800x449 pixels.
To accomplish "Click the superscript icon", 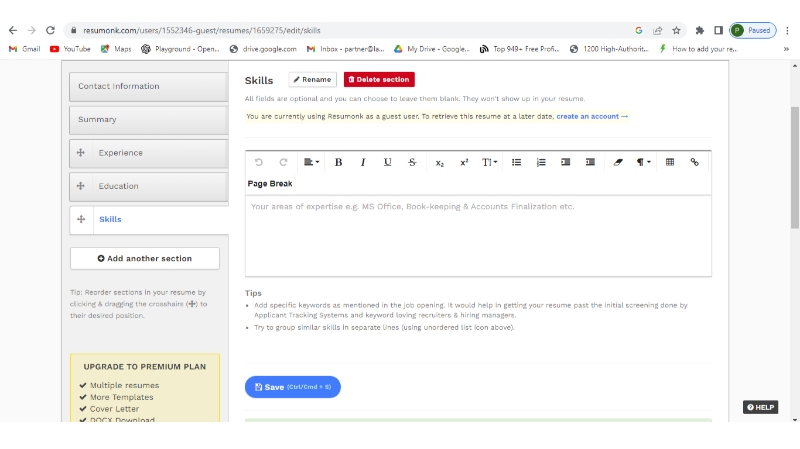I will coord(464,162).
